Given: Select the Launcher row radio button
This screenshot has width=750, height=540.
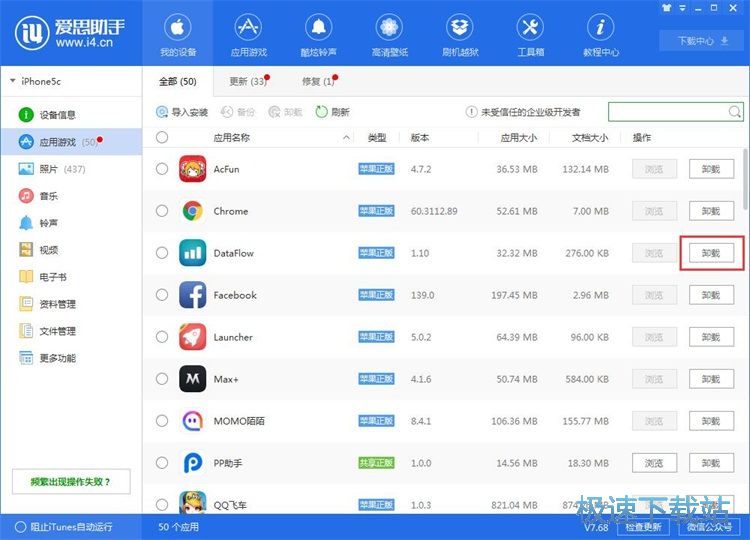Looking at the screenshot, I should click(x=162, y=337).
